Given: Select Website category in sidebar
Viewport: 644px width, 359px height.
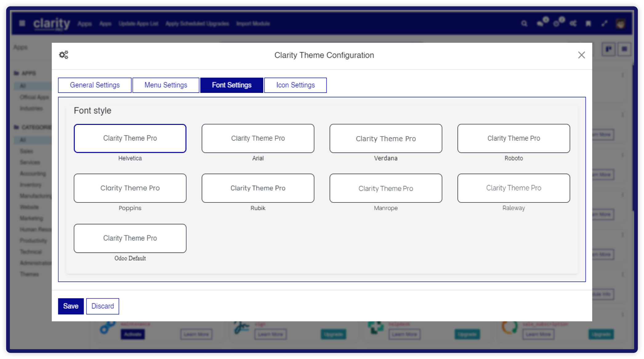Looking at the screenshot, I should [x=29, y=207].
